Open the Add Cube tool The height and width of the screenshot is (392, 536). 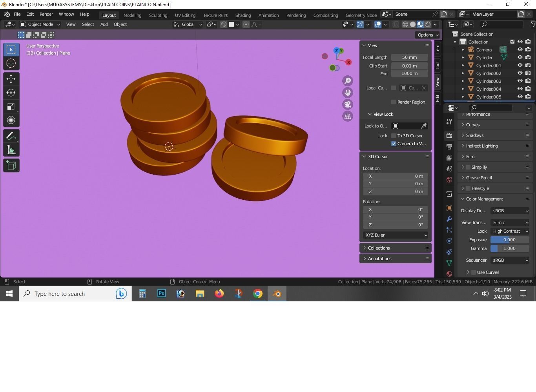tap(11, 165)
